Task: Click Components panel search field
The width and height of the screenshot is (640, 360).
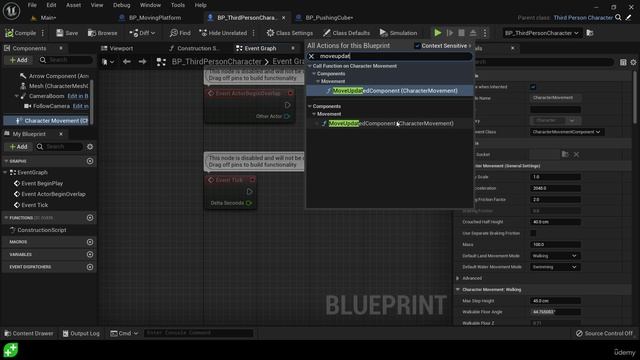Action: point(65,60)
